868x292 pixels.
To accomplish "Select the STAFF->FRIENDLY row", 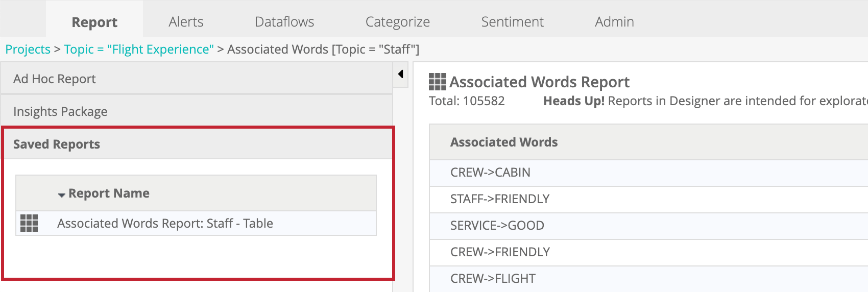I will click(x=499, y=199).
